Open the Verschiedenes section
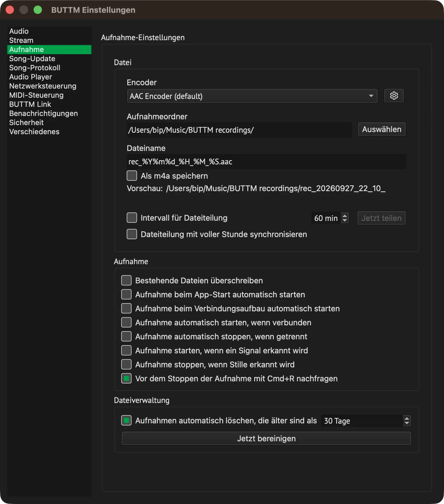 point(49,131)
